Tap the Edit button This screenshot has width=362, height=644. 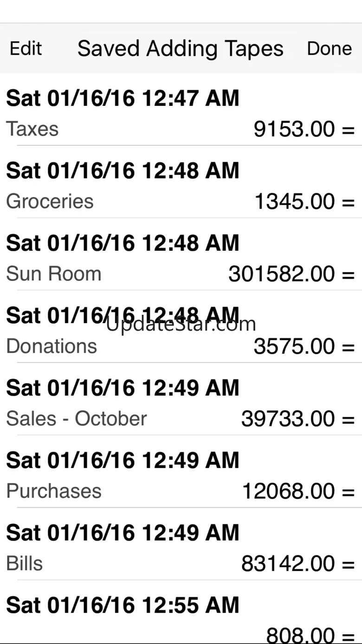point(26,48)
